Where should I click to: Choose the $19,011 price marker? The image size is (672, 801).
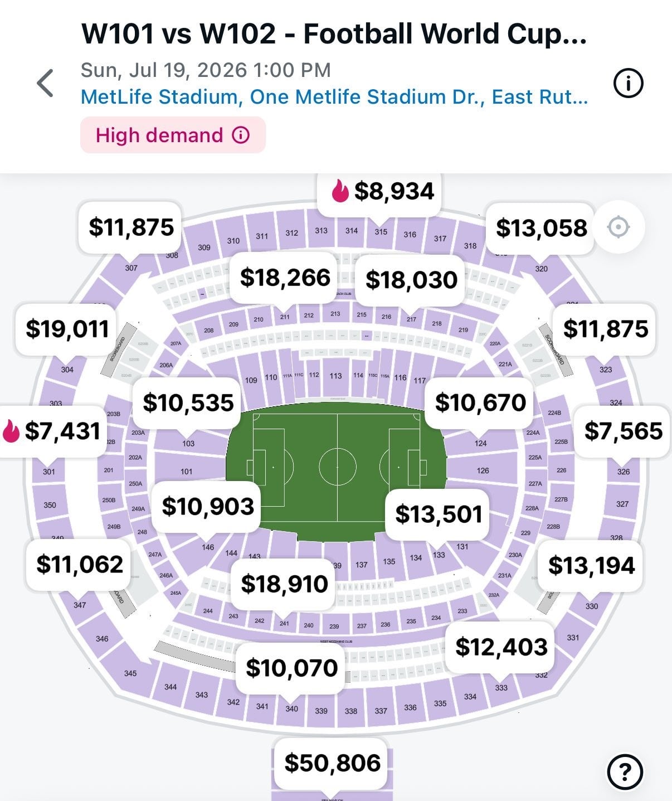[67, 329]
